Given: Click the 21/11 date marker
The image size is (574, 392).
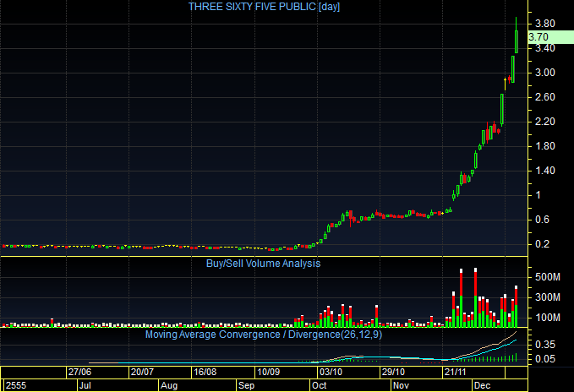Looking at the screenshot, I should [x=455, y=373].
